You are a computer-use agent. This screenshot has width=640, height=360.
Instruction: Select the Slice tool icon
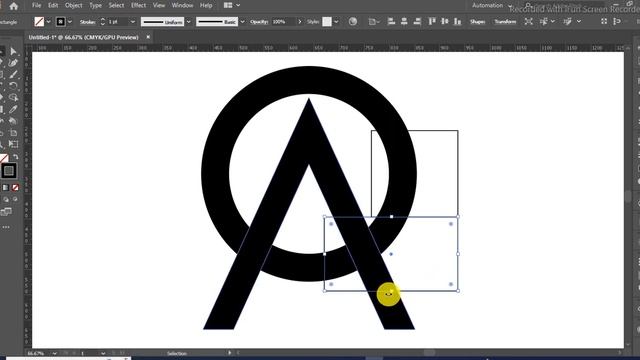(x=13, y=144)
